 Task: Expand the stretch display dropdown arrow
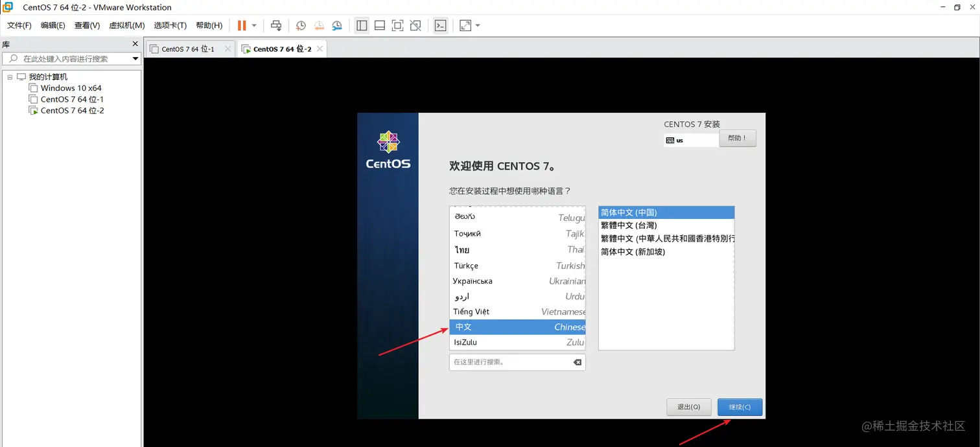[478, 25]
